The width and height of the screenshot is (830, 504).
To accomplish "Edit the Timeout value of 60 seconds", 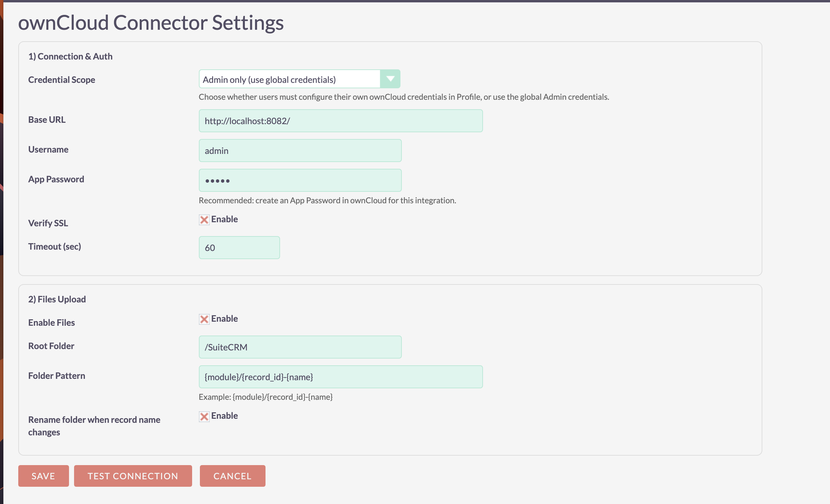I will click(239, 248).
